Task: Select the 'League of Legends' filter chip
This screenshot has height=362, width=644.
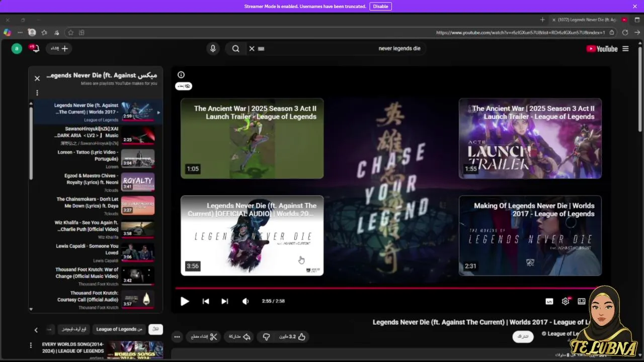Action: coord(119,329)
